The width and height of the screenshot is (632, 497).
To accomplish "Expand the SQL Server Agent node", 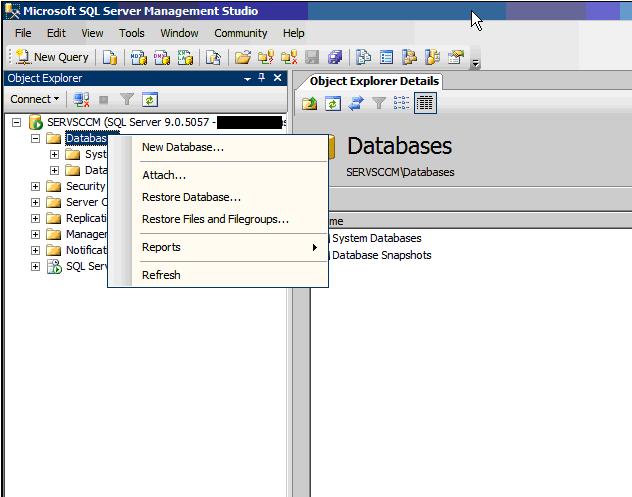I will click(36, 266).
